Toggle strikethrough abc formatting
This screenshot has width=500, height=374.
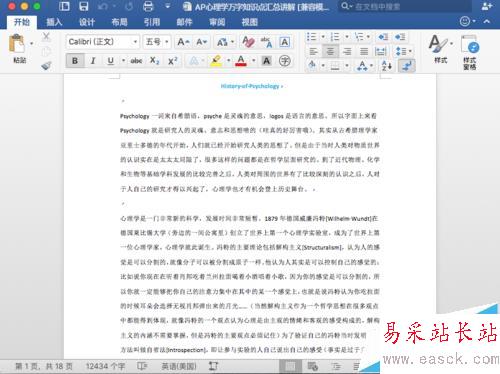click(x=136, y=61)
